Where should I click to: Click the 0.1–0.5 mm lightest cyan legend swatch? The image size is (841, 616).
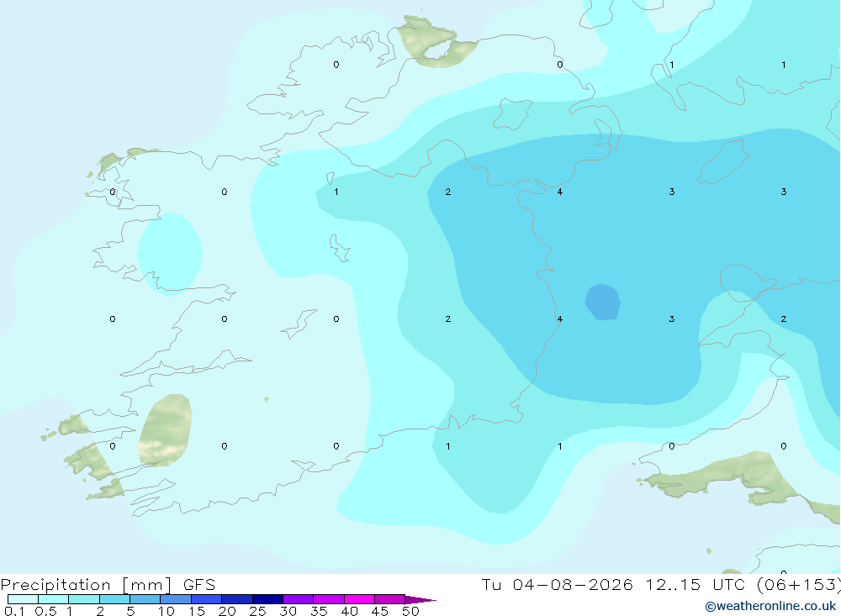(x=23, y=599)
